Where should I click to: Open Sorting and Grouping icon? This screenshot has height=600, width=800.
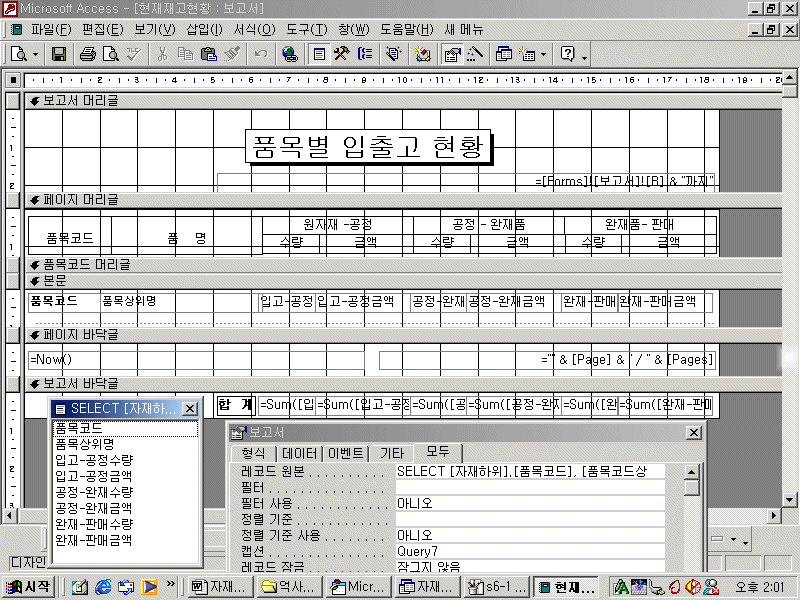pos(365,54)
